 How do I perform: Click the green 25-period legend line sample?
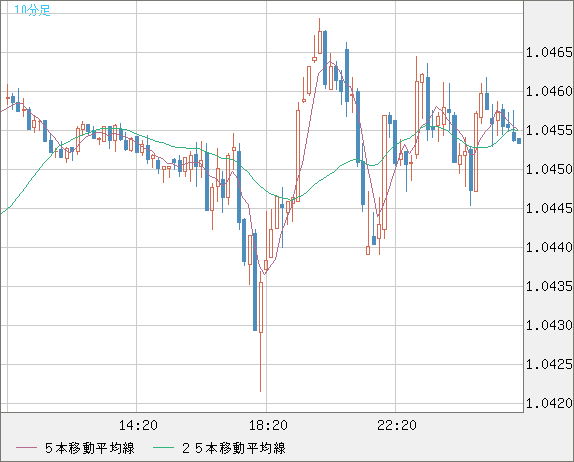point(163,448)
